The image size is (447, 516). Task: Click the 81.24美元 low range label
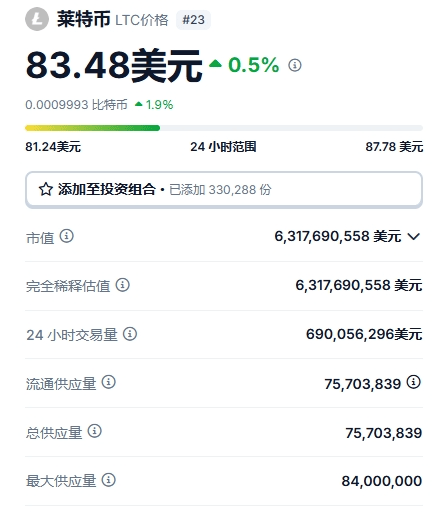[x=53, y=147]
